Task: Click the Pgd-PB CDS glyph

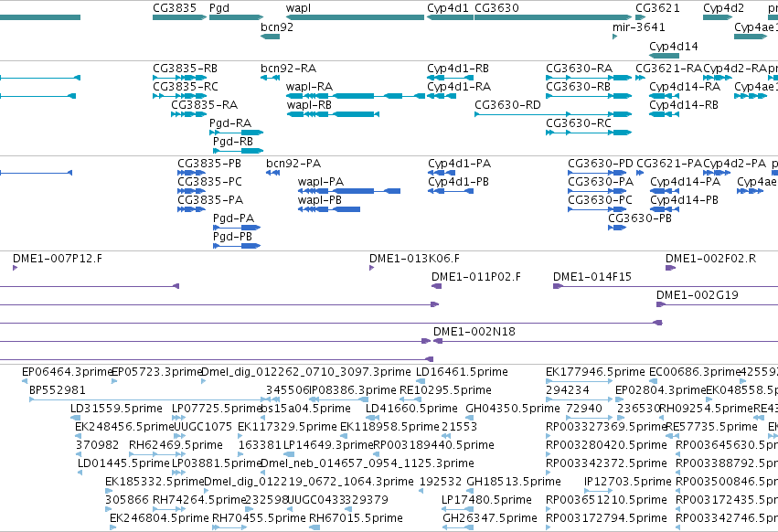Action: tap(237, 246)
